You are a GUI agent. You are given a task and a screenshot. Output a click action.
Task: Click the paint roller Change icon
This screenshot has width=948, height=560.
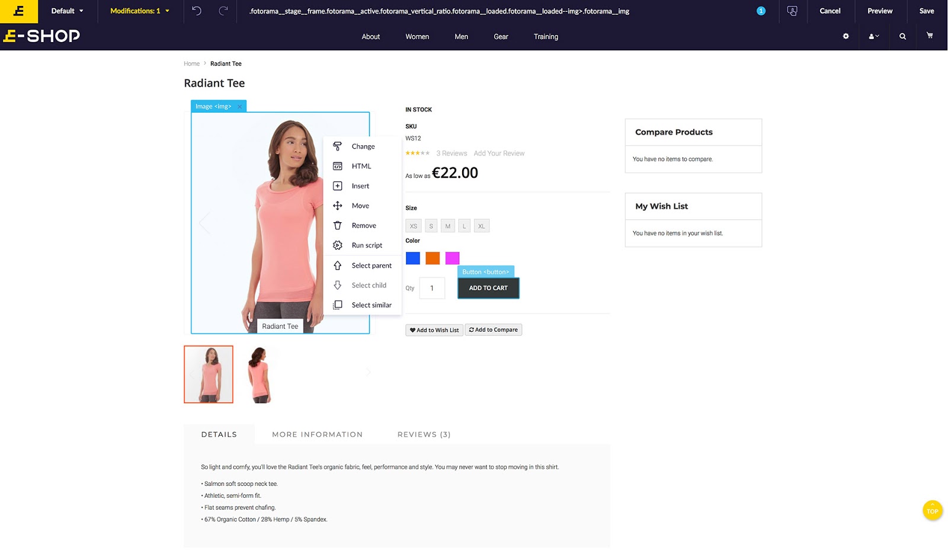(337, 146)
